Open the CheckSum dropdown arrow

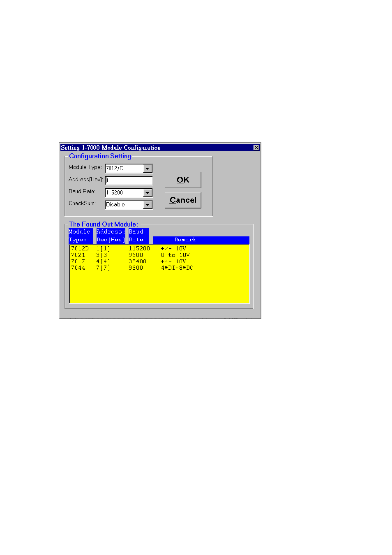pos(148,205)
